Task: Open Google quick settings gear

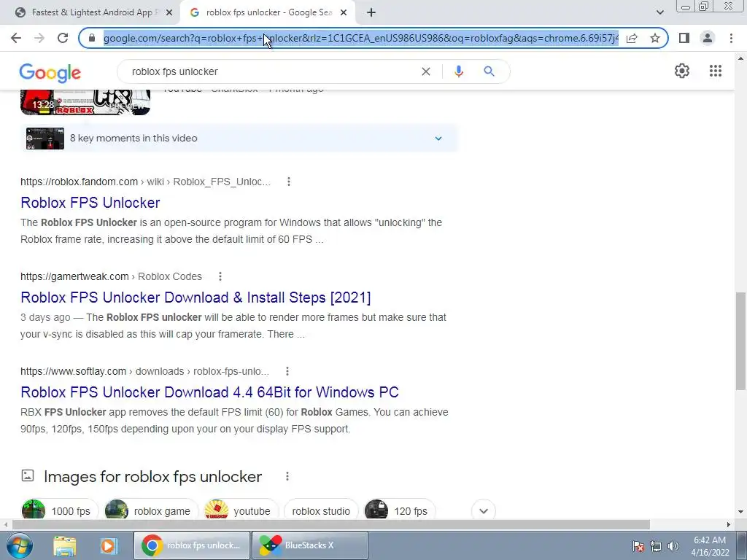Action: [x=682, y=71]
